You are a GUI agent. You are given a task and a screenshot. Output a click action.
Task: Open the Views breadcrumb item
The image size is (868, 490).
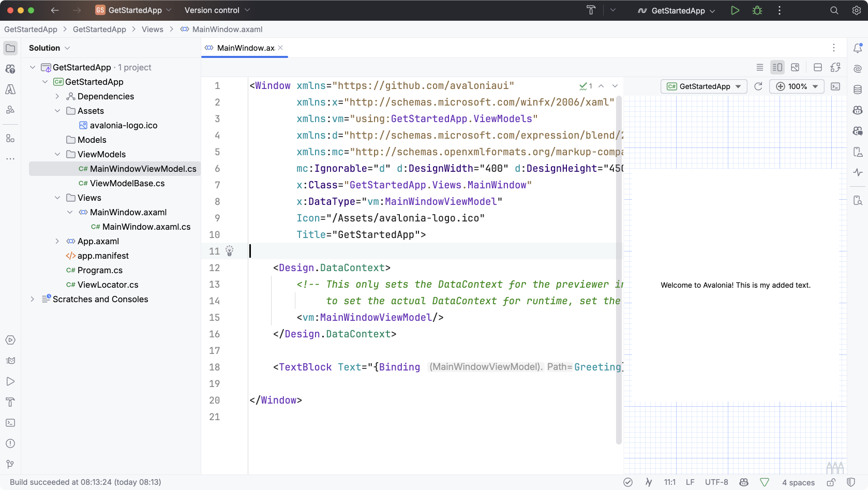[x=152, y=29]
